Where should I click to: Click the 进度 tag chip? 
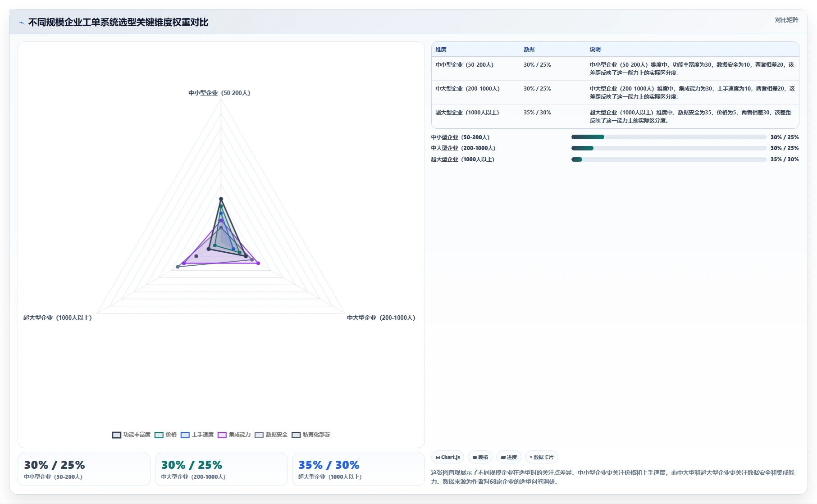[x=509, y=457]
